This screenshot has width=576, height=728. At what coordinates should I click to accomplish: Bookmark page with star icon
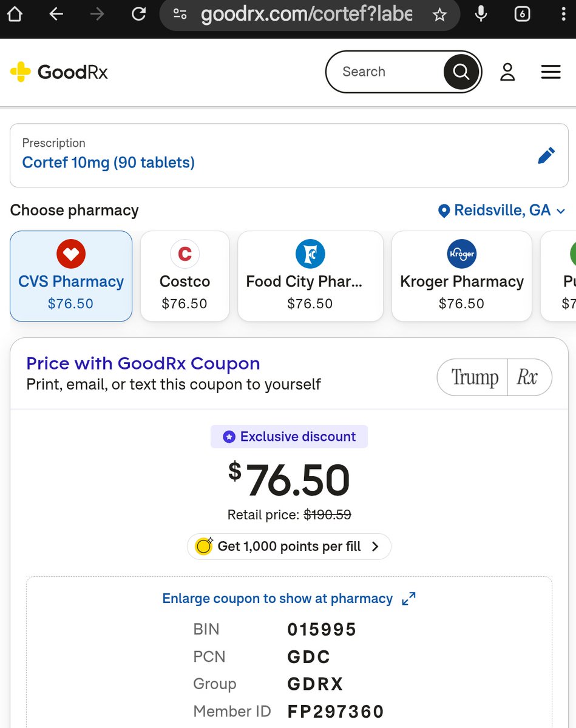click(439, 15)
